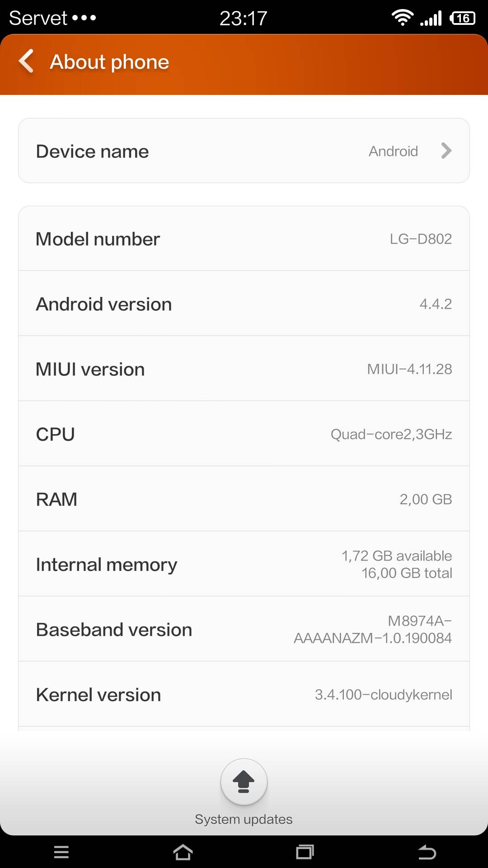The height and width of the screenshot is (868, 488).
Task: Tap the Baseband version row
Action: click(244, 629)
